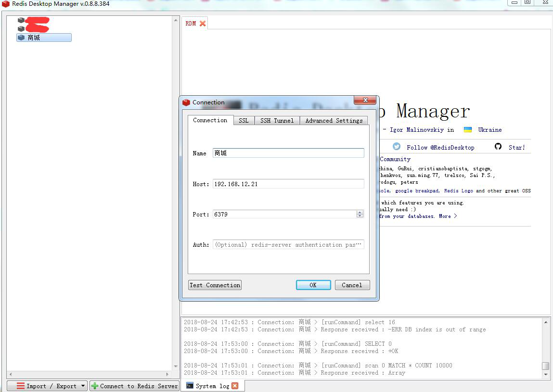
Task: Click Connect to Redis Server button
Action: pyautogui.click(x=134, y=386)
